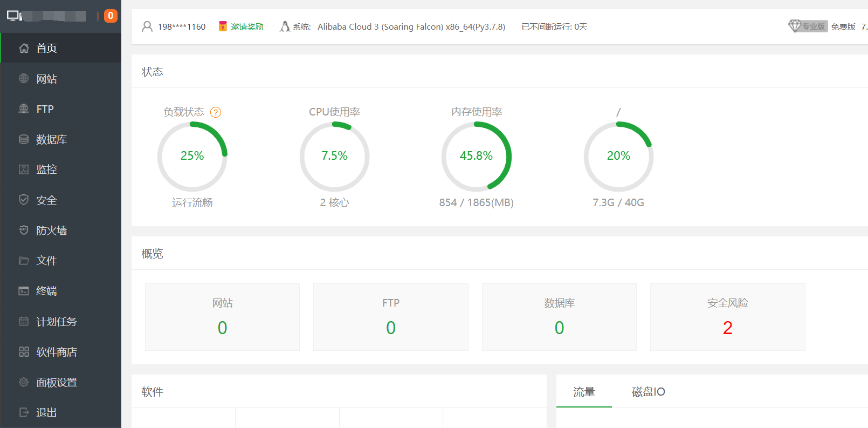Click the 内存使用率 45.8% gauge
The image size is (868, 428).
coord(477,157)
